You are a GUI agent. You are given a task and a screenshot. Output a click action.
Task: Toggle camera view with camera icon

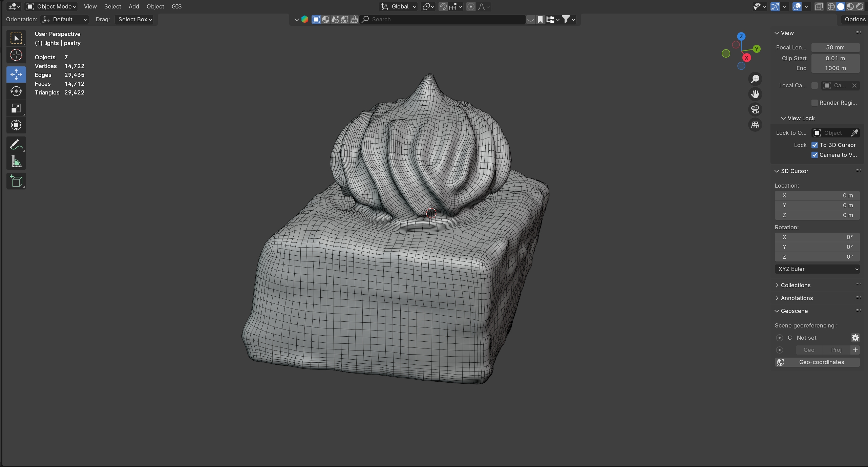pyautogui.click(x=755, y=109)
